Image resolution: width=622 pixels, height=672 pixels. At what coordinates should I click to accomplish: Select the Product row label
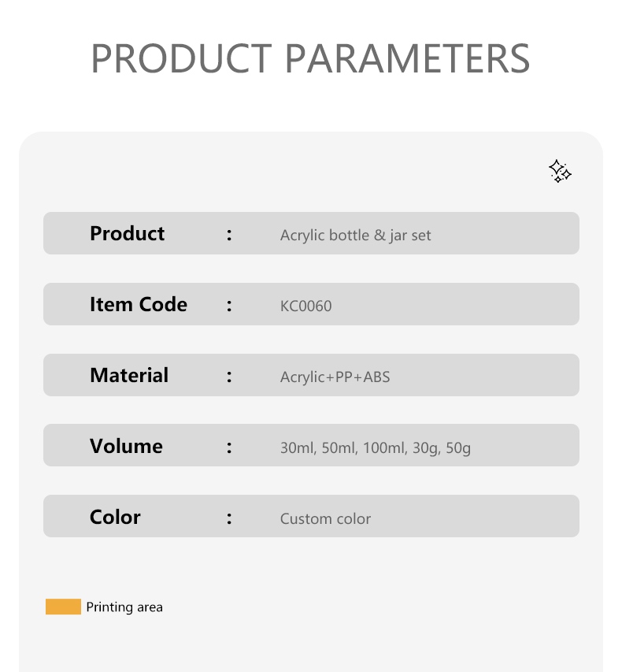click(x=128, y=233)
